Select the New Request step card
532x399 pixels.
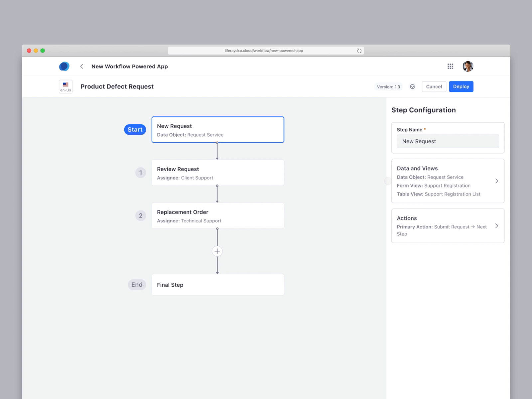[217, 130]
